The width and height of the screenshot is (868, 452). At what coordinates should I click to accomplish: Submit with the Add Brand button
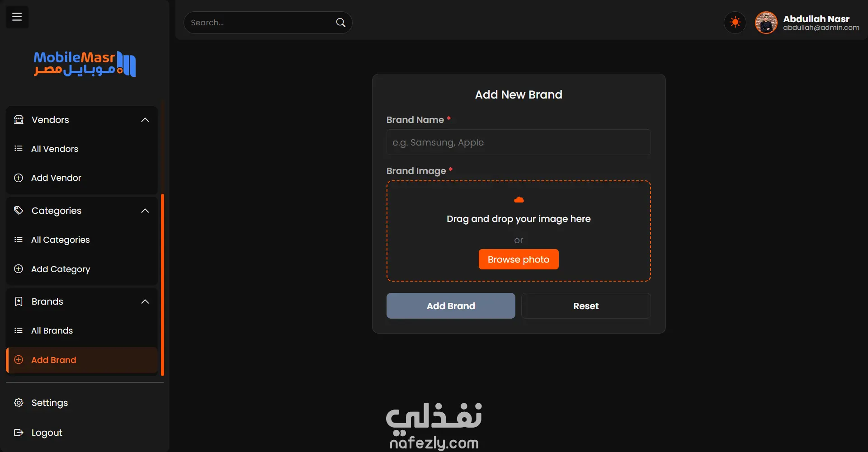pos(451,306)
